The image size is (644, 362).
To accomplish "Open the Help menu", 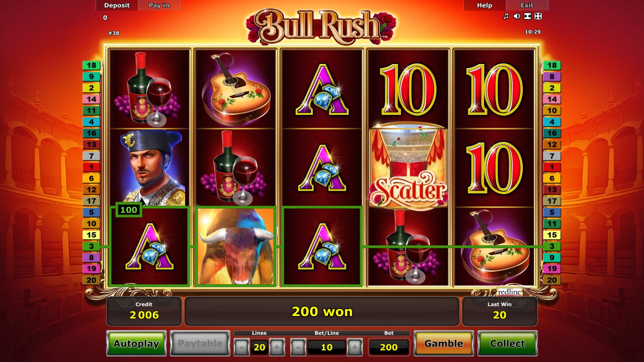I will (484, 5).
